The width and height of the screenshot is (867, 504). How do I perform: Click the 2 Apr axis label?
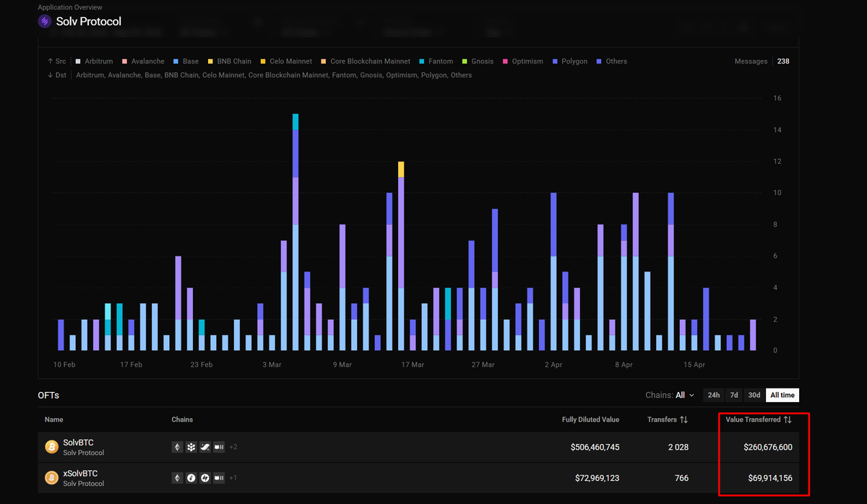click(x=553, y=365)
